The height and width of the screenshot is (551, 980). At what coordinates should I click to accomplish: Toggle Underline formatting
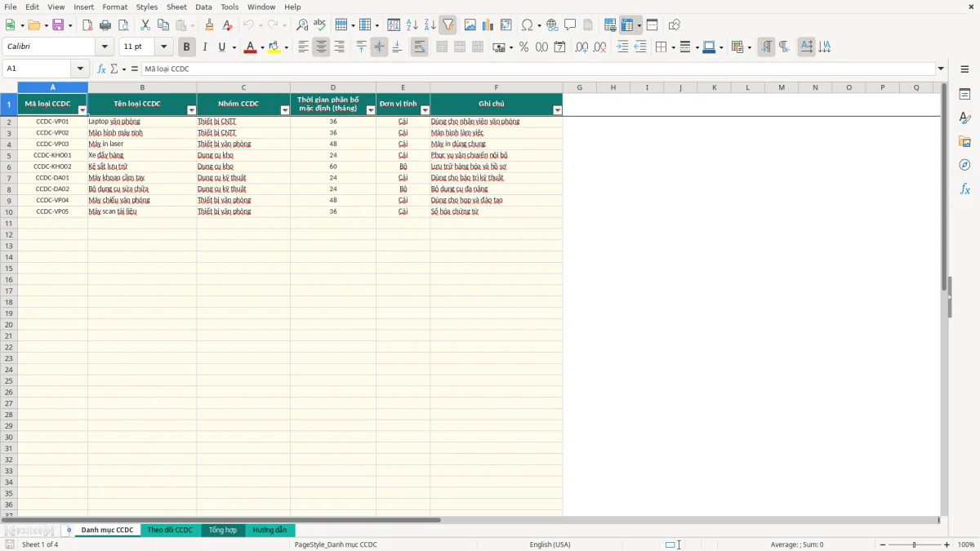221,47
